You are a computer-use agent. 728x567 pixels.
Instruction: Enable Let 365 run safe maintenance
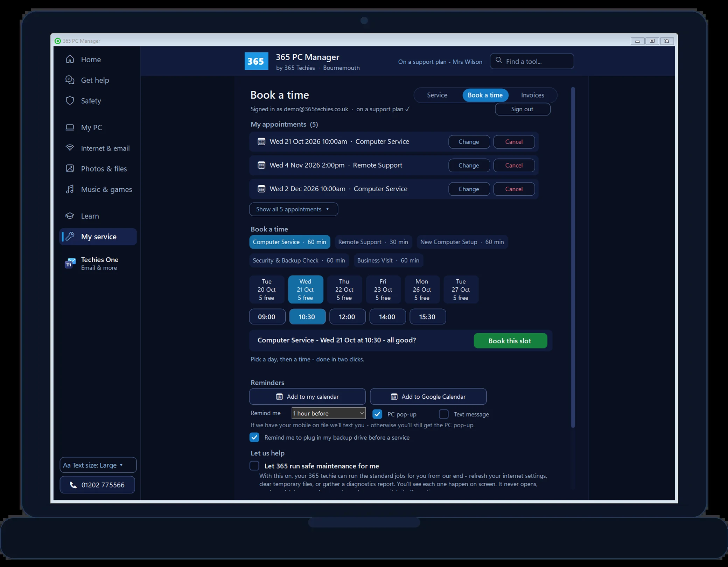click(x=254, y=466)
